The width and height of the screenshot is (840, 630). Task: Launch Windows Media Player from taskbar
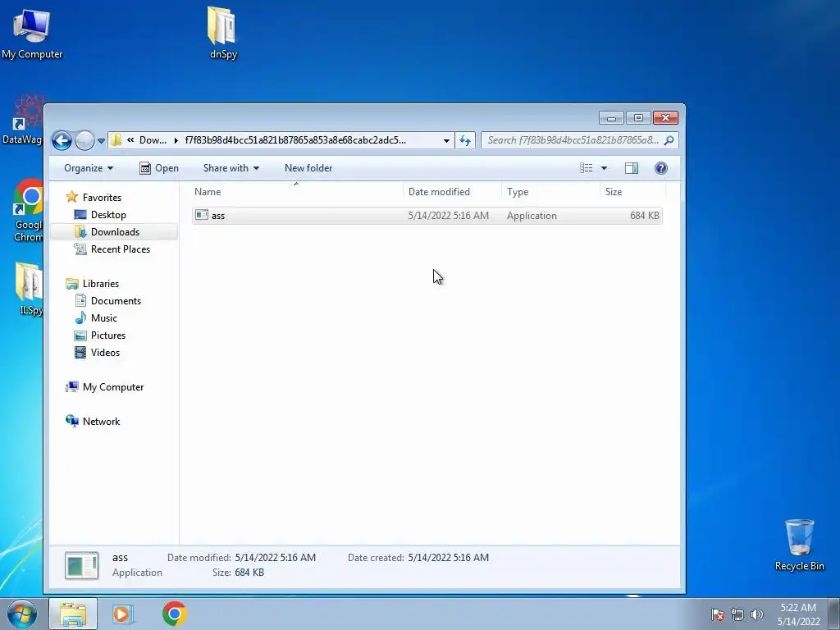pyautogui.click(x=123, y=614)
